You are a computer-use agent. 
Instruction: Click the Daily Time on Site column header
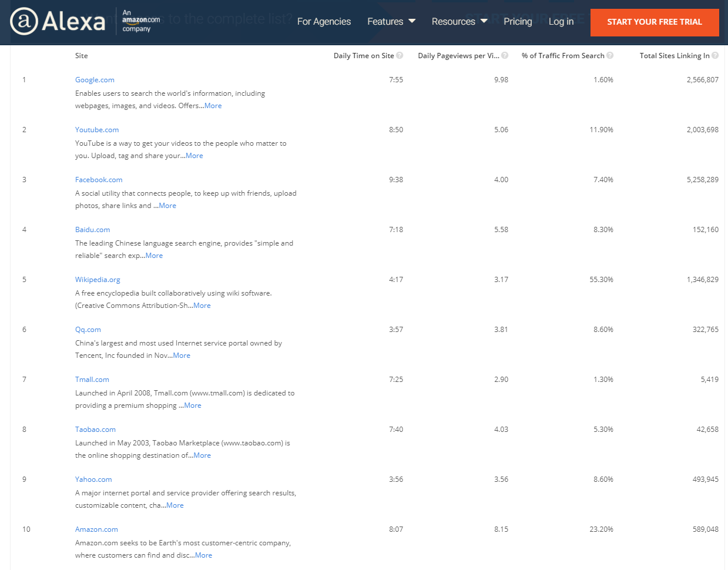[364, 56]
